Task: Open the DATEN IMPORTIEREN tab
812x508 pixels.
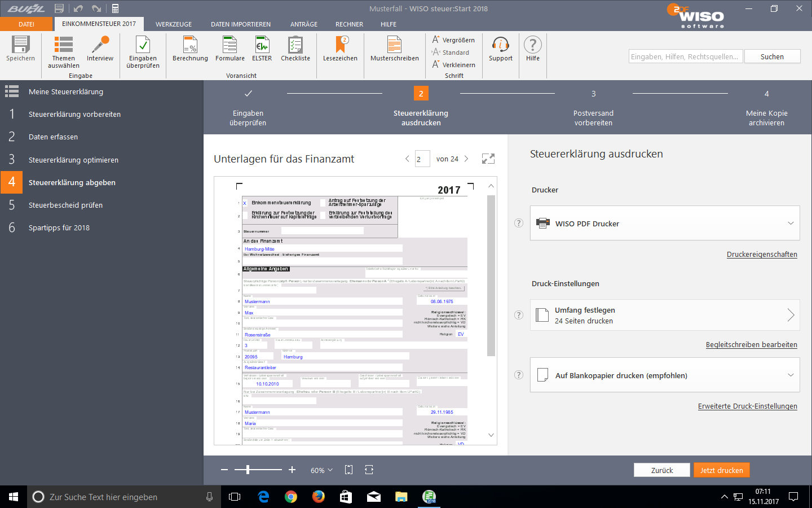Action: (241, 24)
